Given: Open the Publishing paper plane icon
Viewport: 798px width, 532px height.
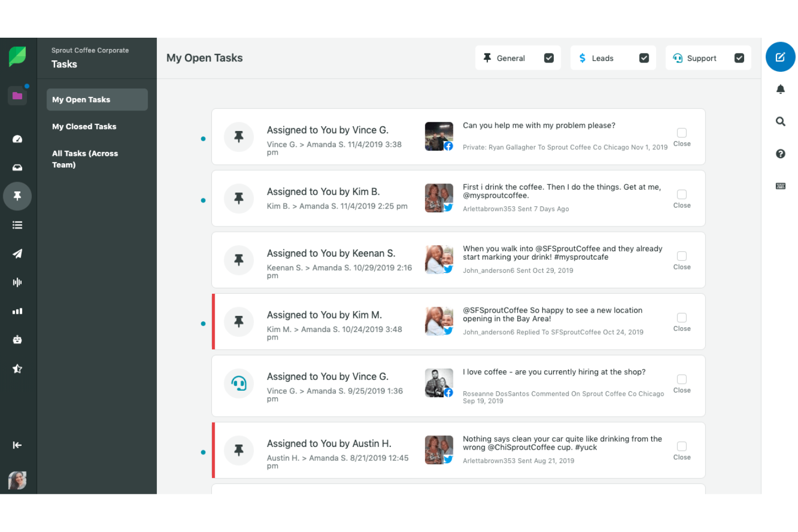Looking at the screenshot, I should point(17,254).
